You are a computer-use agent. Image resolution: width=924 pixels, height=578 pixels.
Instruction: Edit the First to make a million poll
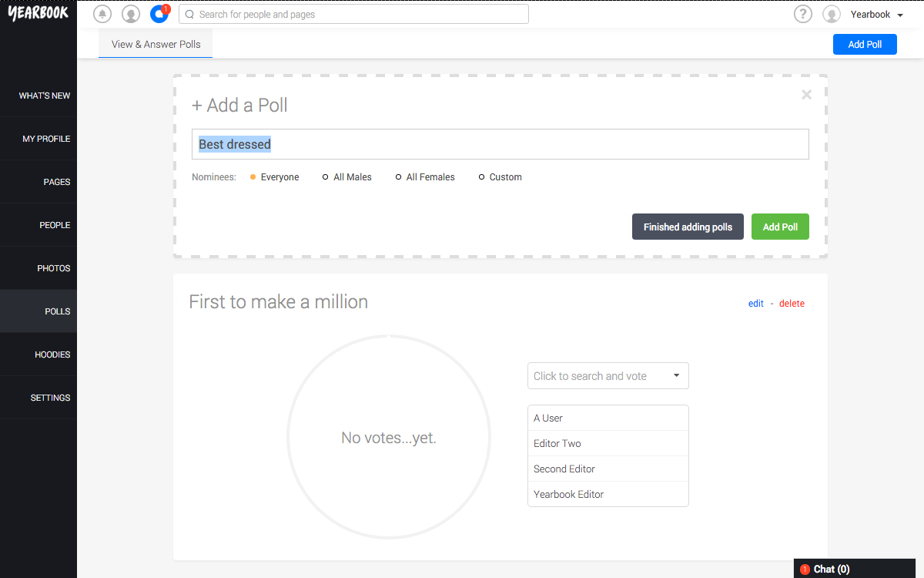click(756, 304)
